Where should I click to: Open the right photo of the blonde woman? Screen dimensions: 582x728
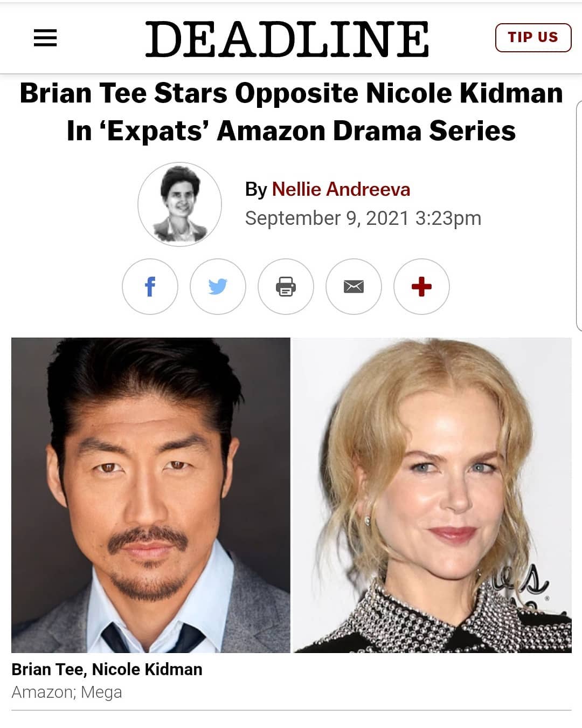pyautogui.click(x=432, y=495)
